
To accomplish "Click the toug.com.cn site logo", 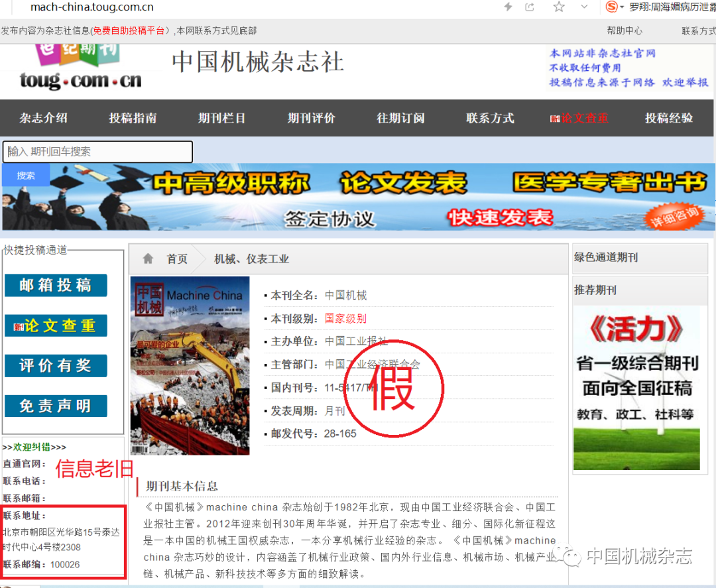I will (80, 68).
